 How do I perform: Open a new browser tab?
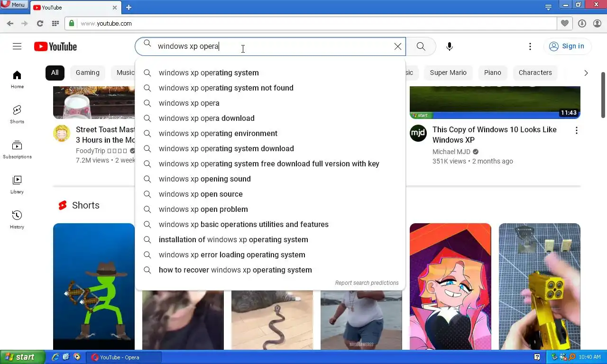click(129, 8)
